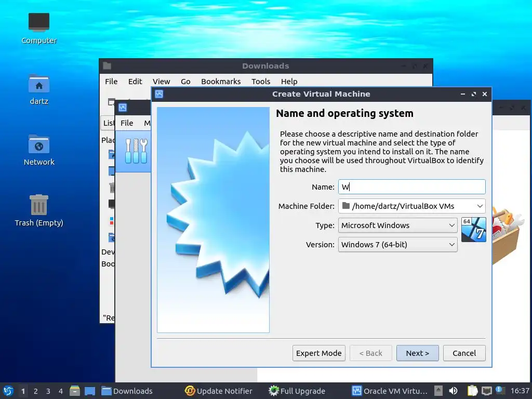Minimize the Create Virtual Machine dialog
Screen dimensions: 532x399
[463, 94]
